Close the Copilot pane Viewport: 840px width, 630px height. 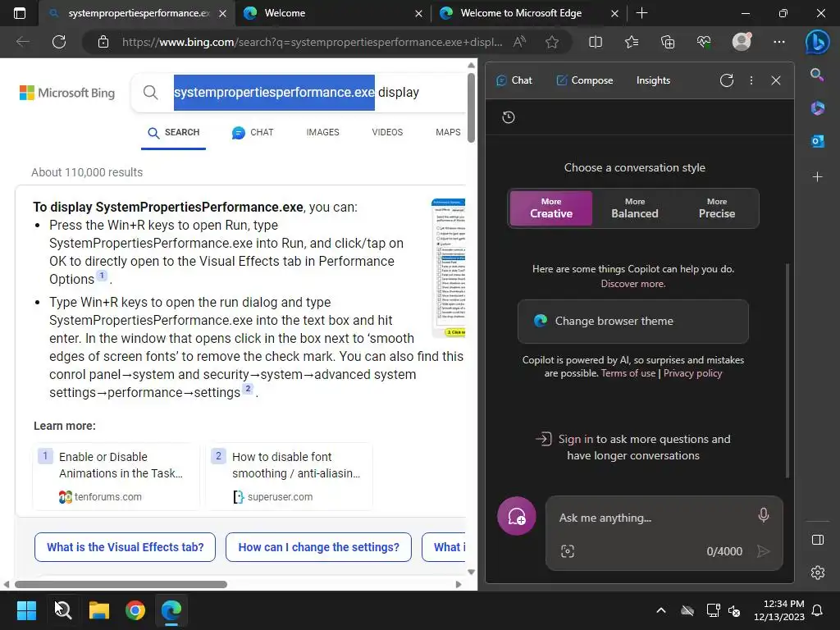coord(776,80)
